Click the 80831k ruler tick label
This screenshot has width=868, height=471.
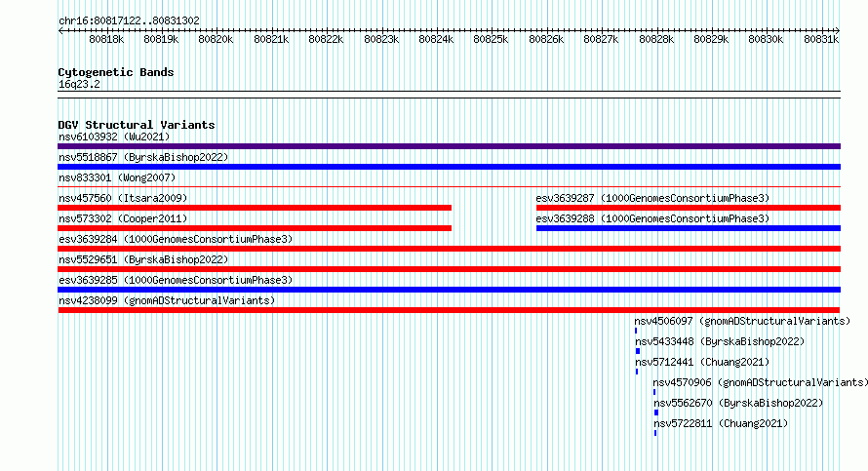click(x=821, y=39)
